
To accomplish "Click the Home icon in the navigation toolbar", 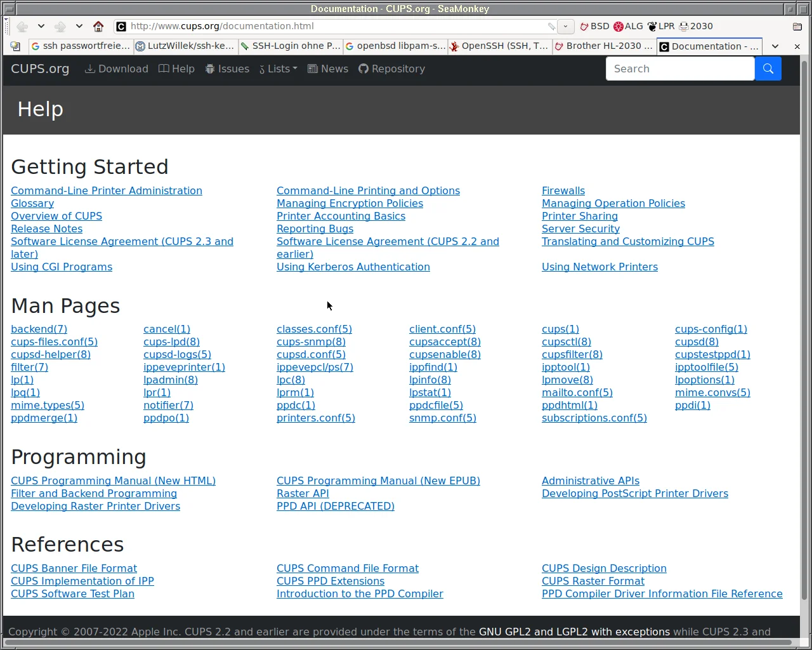I will [98, 26].
